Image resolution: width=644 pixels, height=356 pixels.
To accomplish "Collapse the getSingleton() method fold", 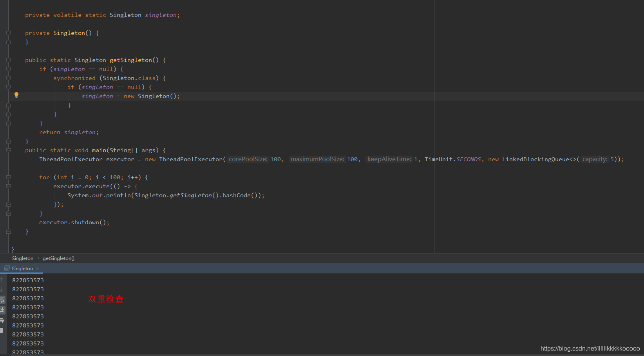I will click(x=8, y=60).
